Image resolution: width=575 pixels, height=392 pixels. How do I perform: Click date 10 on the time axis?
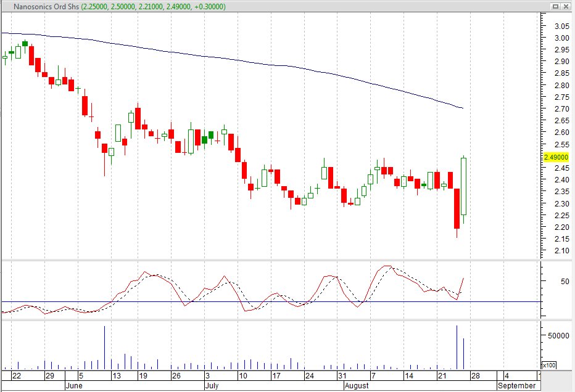[242, 376]
